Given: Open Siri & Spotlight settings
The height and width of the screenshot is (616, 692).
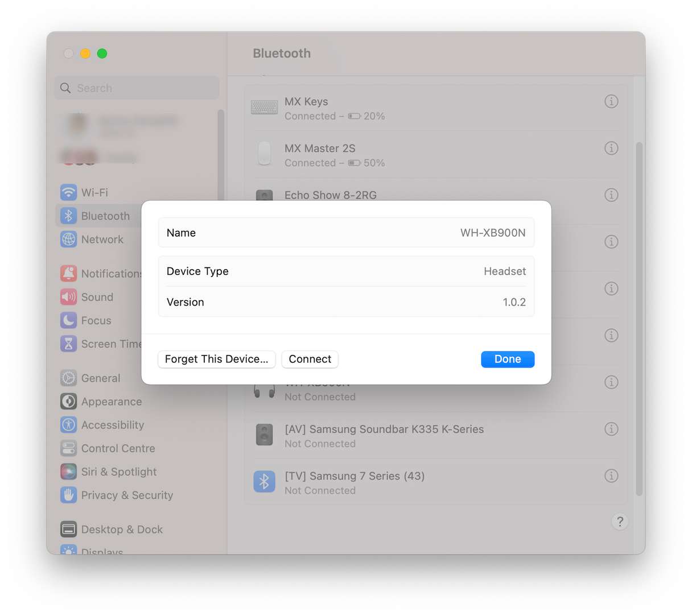Looking at the screenshot, I should [x=109, y=472].
